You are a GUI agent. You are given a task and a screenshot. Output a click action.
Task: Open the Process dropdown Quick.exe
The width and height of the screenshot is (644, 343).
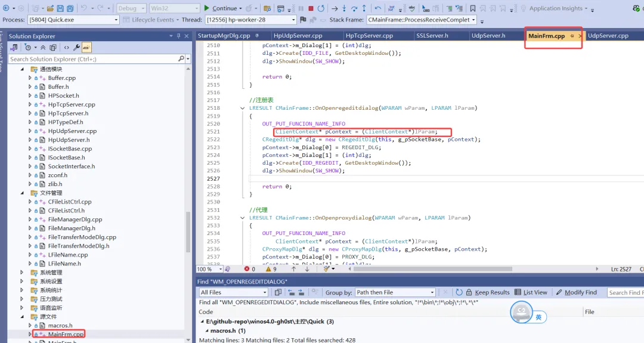(73, 19)
